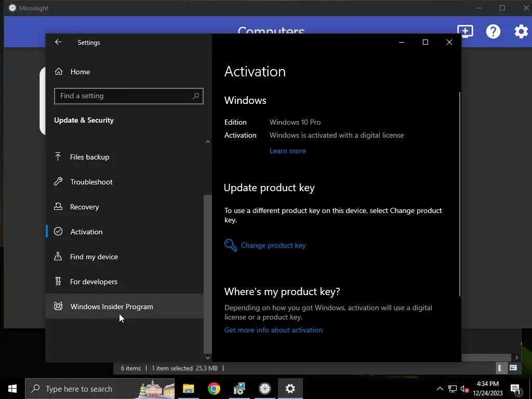Open Get more info about activation
The image size is (532, 399).
[x=273, y=330]
